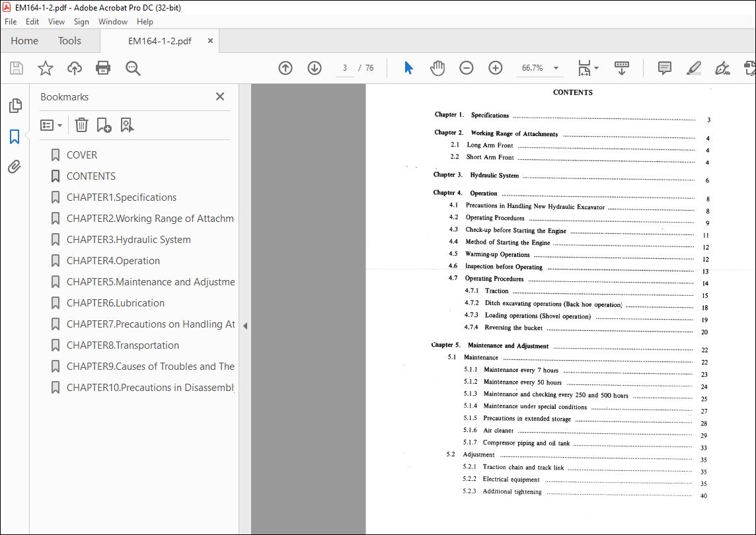Open Page Thumbnails panel in sidebar

pos(15,106)
